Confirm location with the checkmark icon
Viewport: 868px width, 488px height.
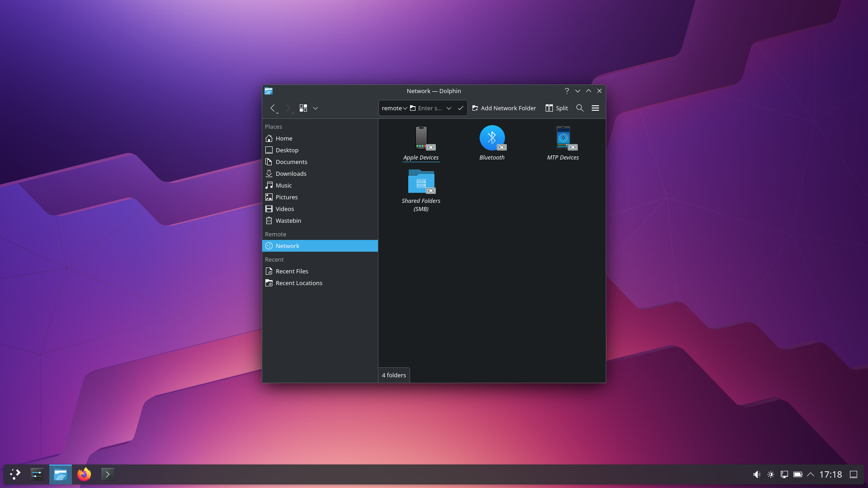coord(461,108)
